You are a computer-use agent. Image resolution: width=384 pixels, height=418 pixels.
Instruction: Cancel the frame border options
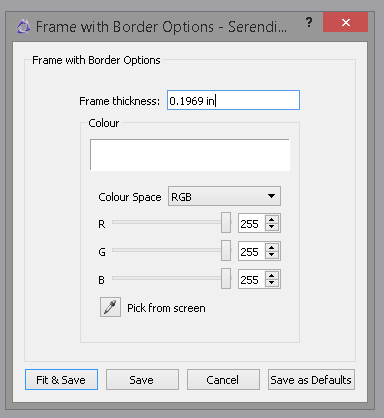[223, 379]
